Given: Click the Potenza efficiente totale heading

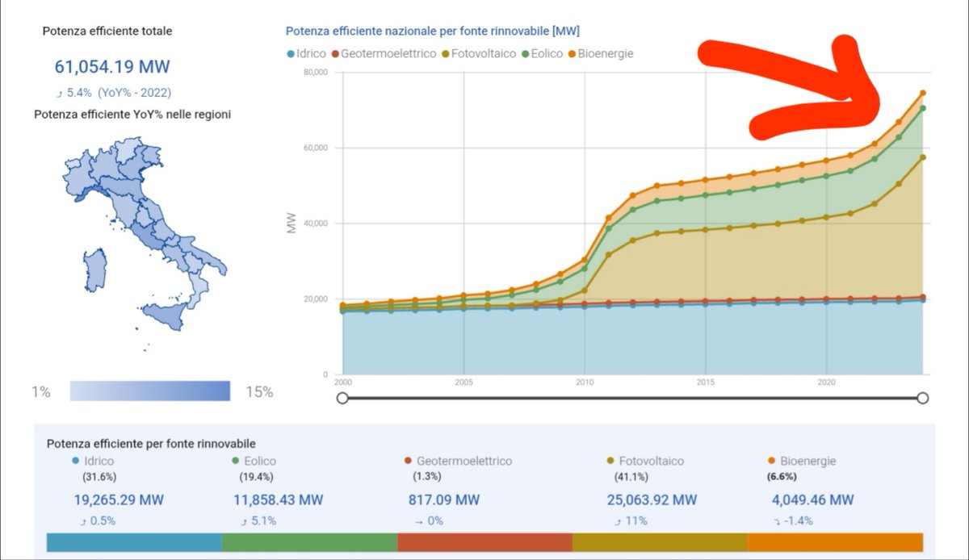Looking at the screenshot, I should click(107, 31).
